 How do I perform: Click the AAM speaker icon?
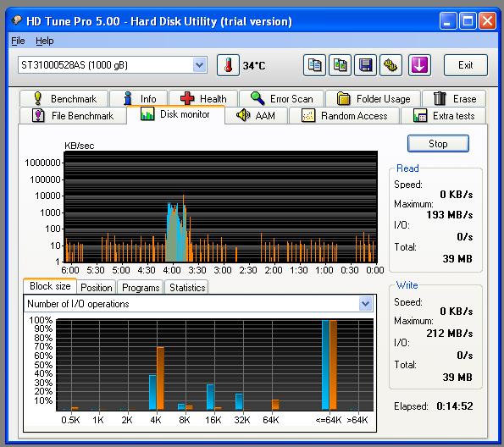pos(243,115)
